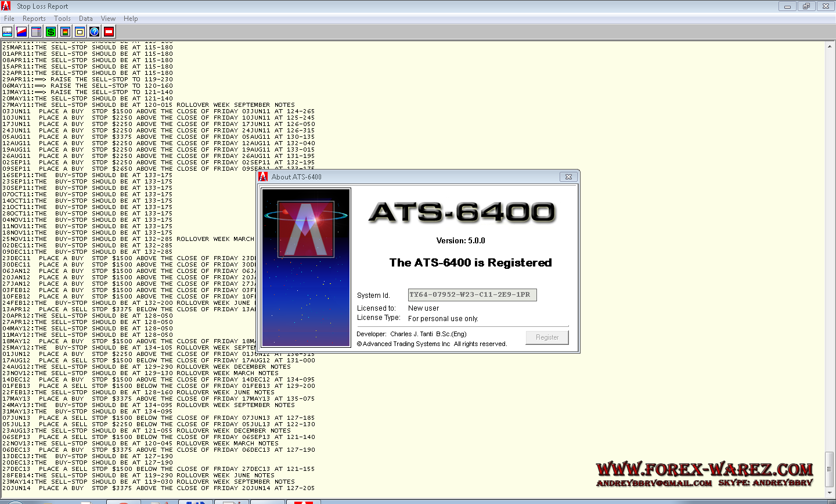Viewport: 836px width, 504px height.
Task: Open the View menu
Action: point(108,19)
